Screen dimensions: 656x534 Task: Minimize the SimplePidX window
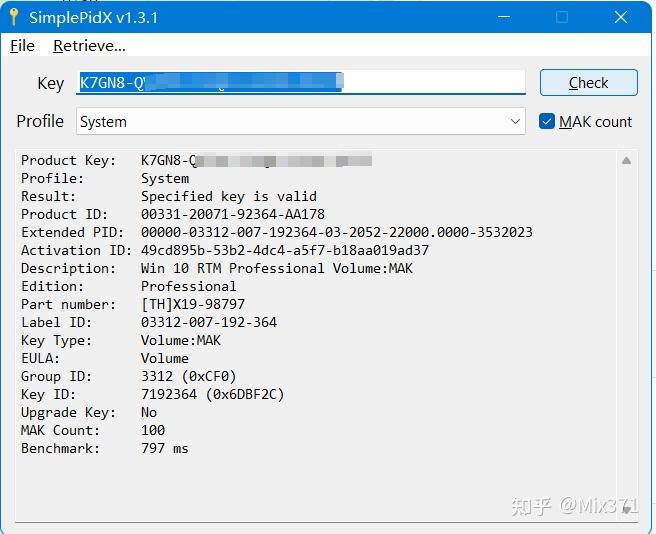[x=505, y=18]
